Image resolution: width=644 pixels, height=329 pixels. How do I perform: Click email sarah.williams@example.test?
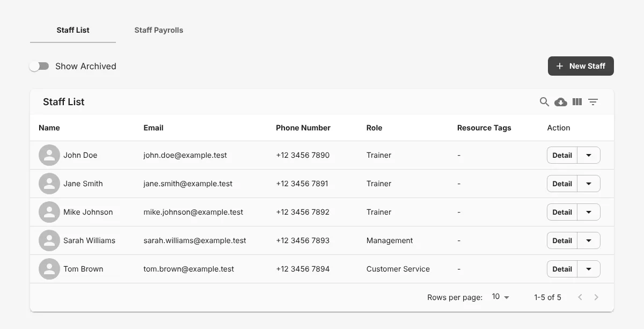click(195, 240)
